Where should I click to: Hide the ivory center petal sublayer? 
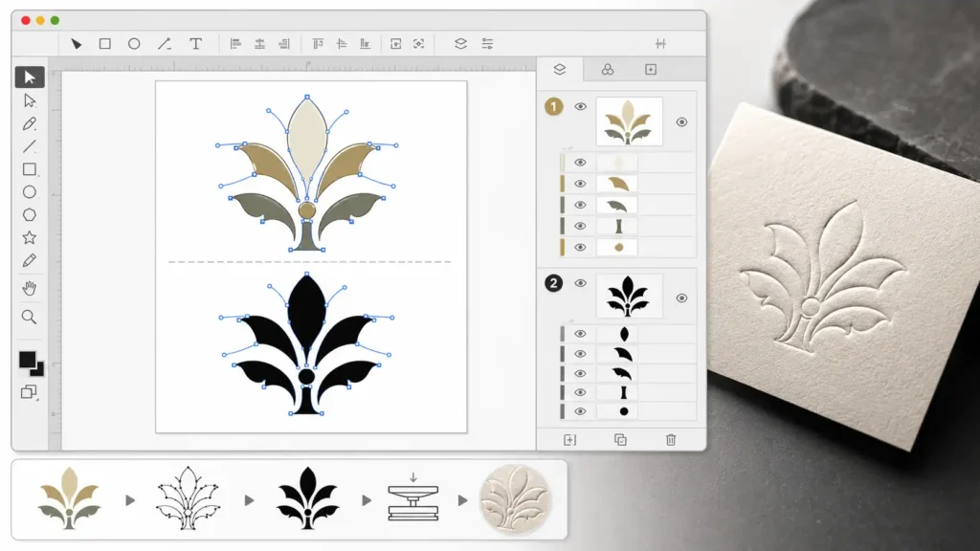[x=581, y=163]
